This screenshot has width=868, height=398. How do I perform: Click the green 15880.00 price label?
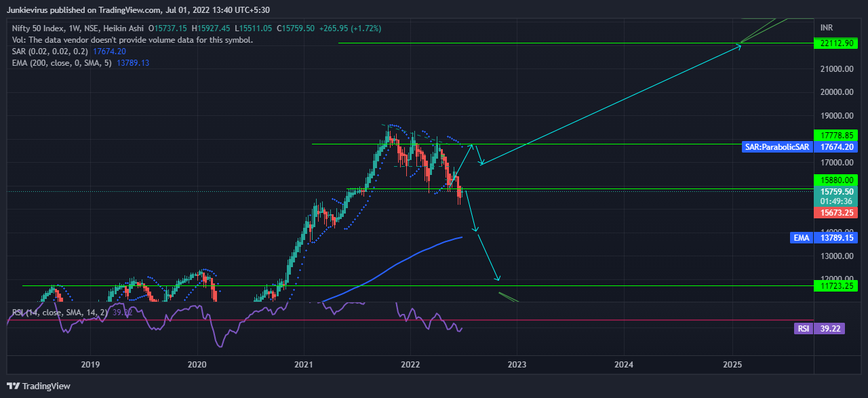point(835,180)
